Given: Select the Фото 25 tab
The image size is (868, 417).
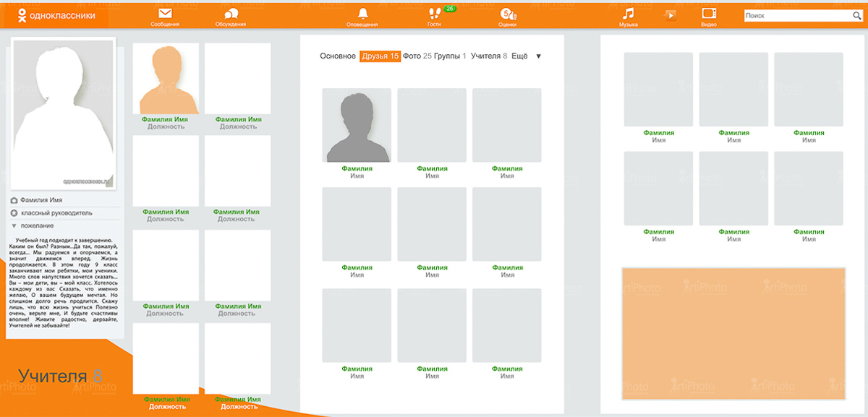Looking at the screenshot, I should (417, 56).
